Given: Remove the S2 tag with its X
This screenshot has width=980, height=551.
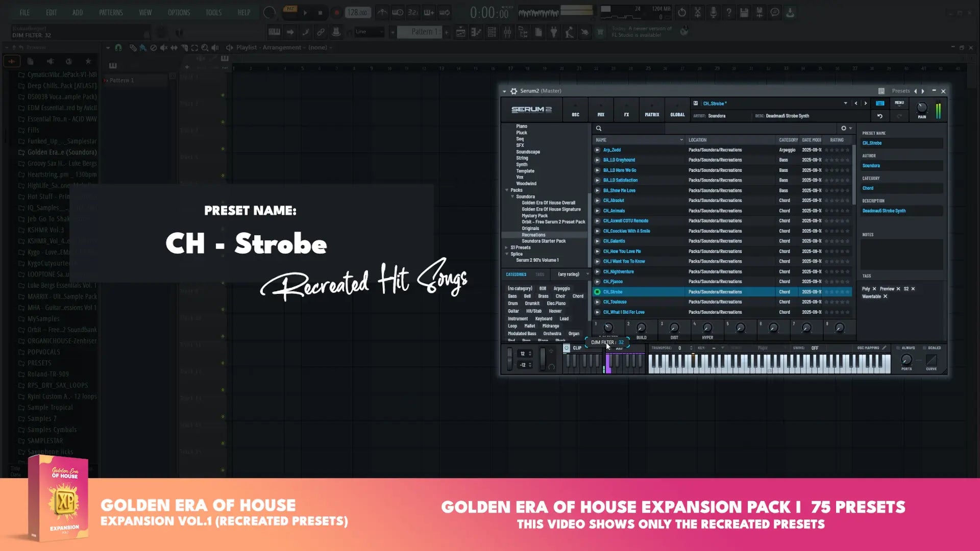Looking at the screenshot, I should pyautogui.click(x=913, y=289).
